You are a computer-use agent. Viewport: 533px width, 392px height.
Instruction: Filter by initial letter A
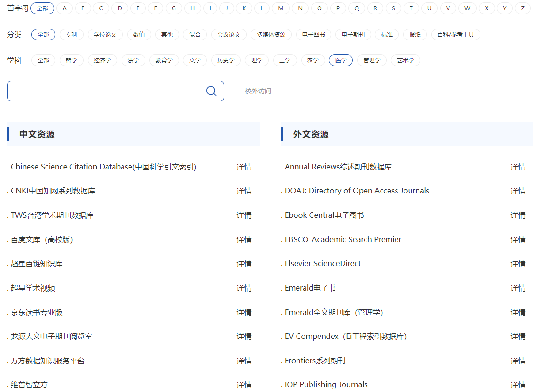pyautogui.click(x=64, y=8)
